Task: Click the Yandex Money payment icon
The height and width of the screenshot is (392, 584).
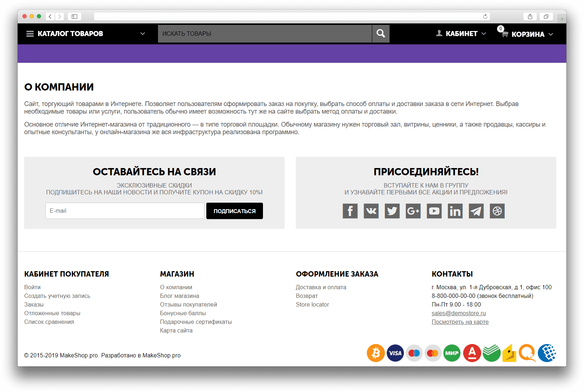Action: (x=509, y=353)
